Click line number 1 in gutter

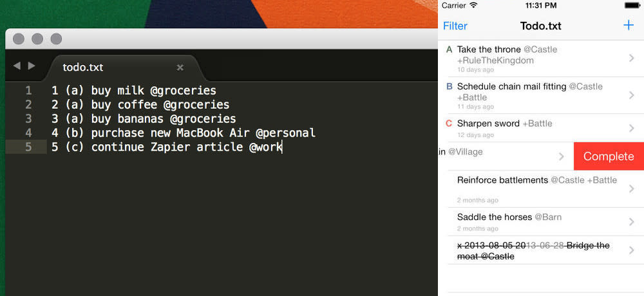click(28, 90)
